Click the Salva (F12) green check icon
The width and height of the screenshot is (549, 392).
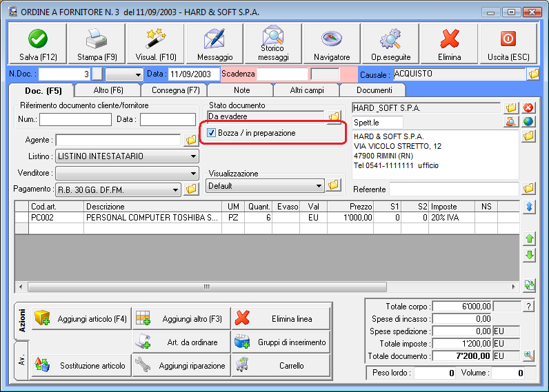38,39
